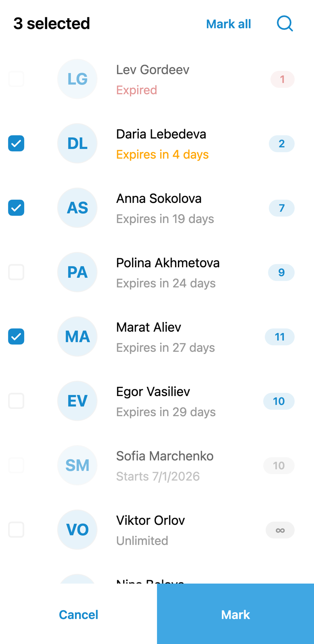The width and height of the screenshot is (314, 644).
Task: Click Anna Sokolova's AS avatar
Action: (x=77, y=208)
